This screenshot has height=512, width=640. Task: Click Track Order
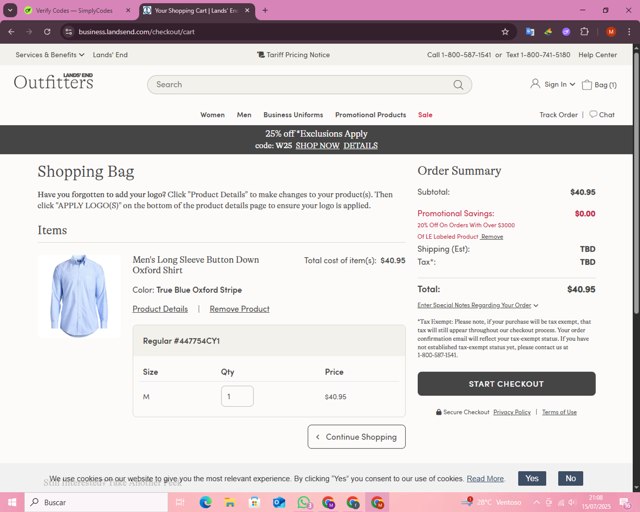point(558,115)
